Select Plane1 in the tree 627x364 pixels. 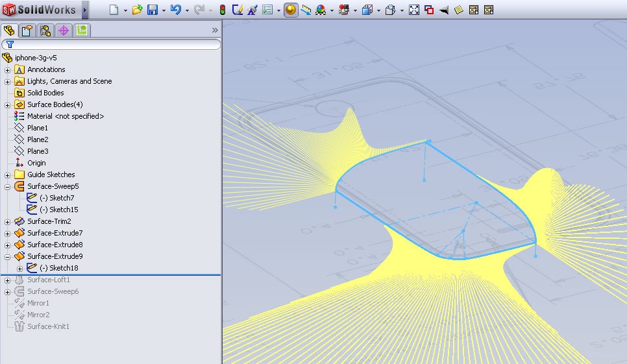point(37,128)
